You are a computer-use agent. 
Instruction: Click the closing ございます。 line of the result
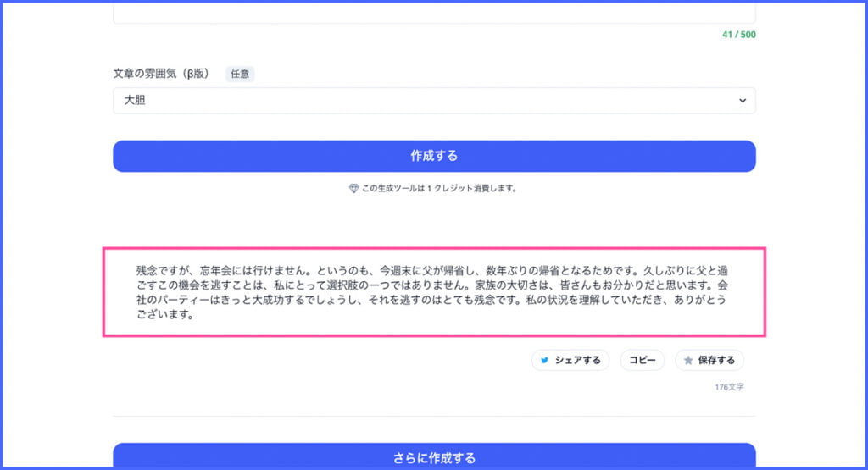pos(165,316)
